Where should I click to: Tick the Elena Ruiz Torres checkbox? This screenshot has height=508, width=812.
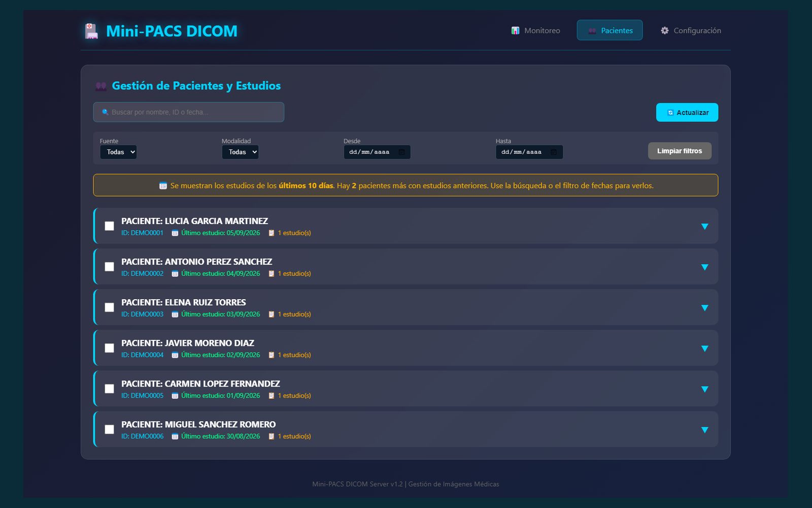click(x=109, y=307)
